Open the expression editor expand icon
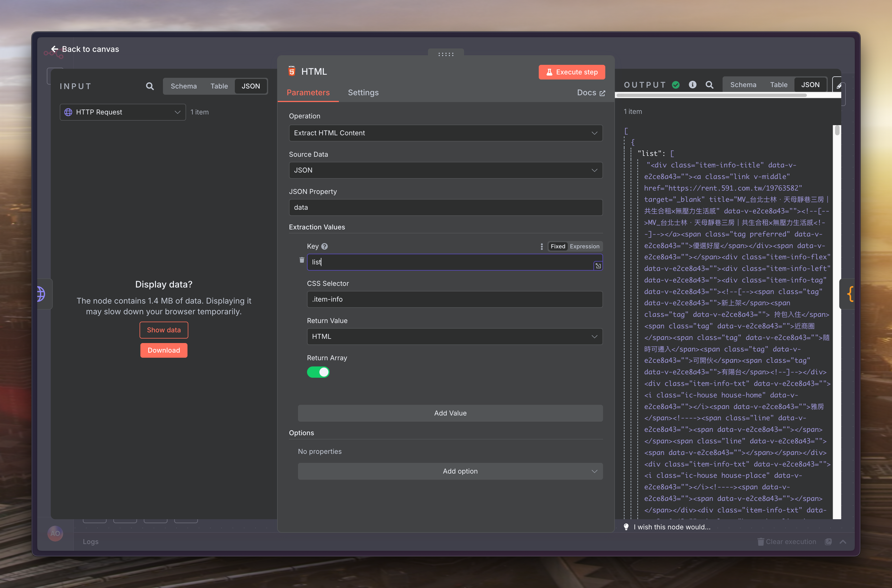892x588 pixels. pyautogui.click(x=598, y=266)
